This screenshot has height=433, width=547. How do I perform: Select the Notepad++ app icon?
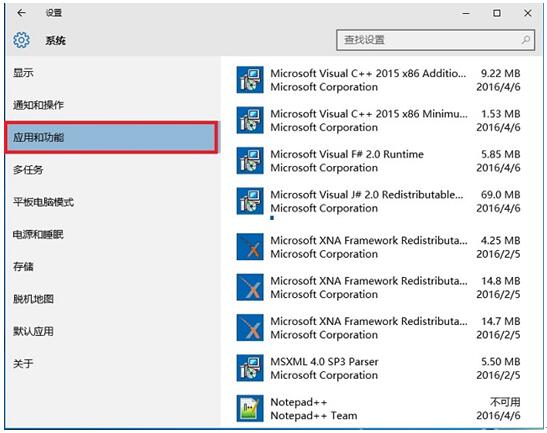pyautogui.click(x=250, y=409)
